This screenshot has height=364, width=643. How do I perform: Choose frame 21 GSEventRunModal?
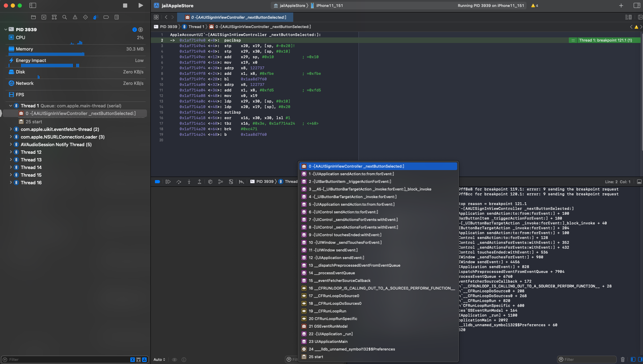pos(378,326)
